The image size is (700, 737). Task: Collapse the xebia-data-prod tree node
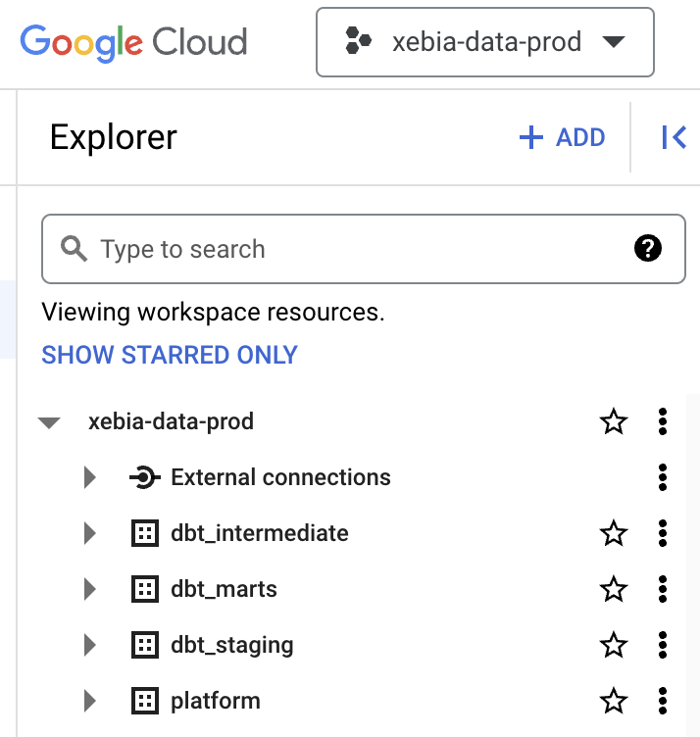pyautogui.click(x=49, y=422)
